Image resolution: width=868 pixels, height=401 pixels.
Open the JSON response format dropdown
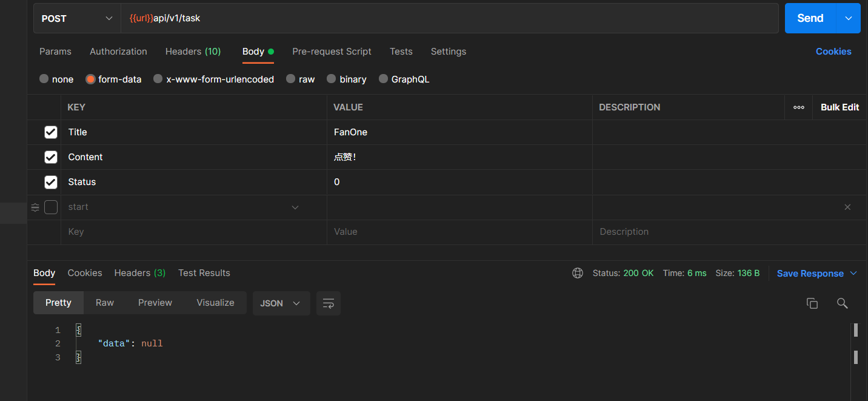pyautogui.click(x=281, y=303)
